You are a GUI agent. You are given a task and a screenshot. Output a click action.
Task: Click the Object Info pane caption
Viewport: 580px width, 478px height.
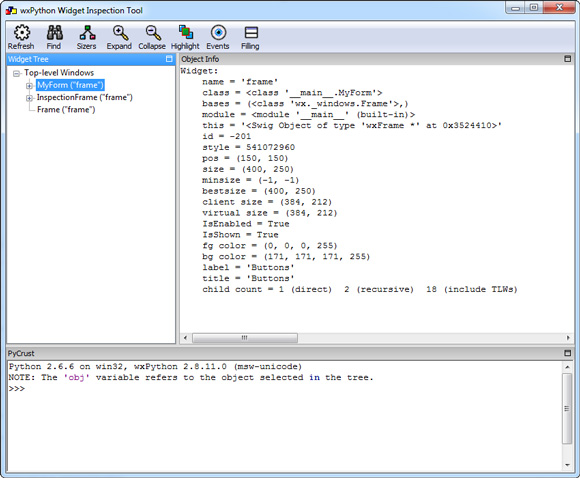[x=200, y=59]
